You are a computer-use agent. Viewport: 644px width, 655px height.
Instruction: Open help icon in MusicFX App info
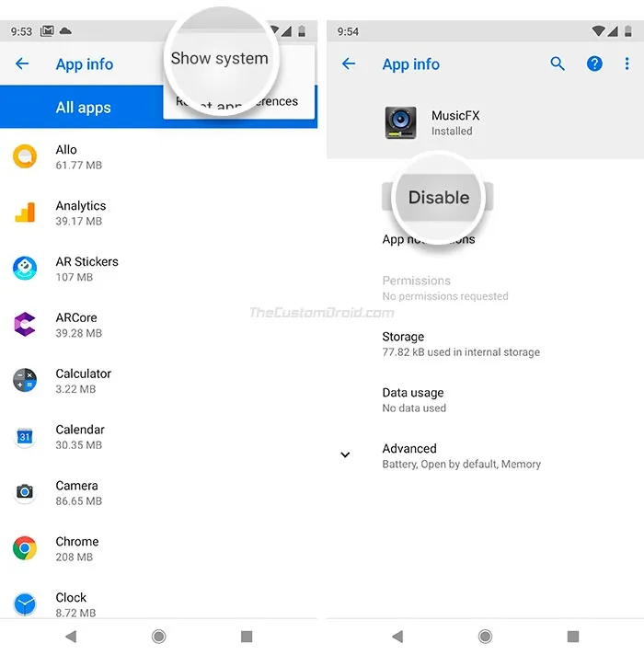click(594, 63)
